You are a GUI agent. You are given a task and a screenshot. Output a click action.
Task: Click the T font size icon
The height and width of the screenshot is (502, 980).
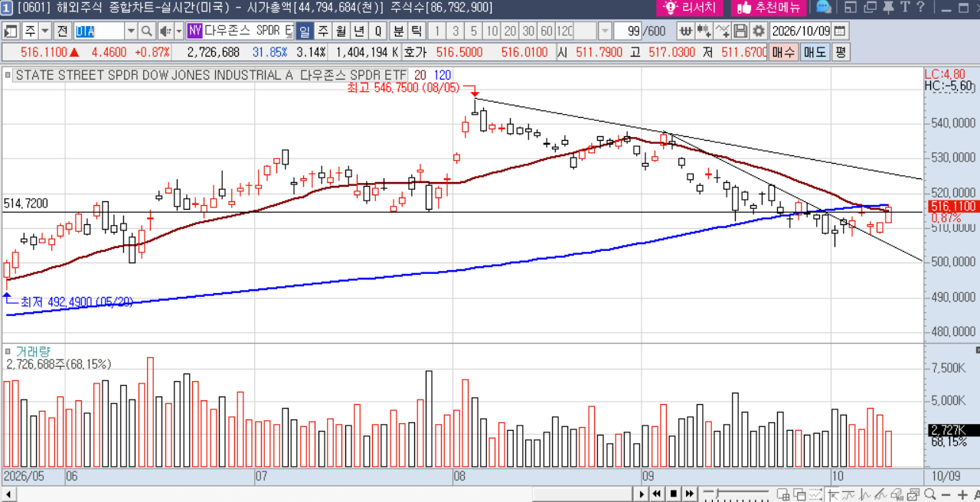904,8
